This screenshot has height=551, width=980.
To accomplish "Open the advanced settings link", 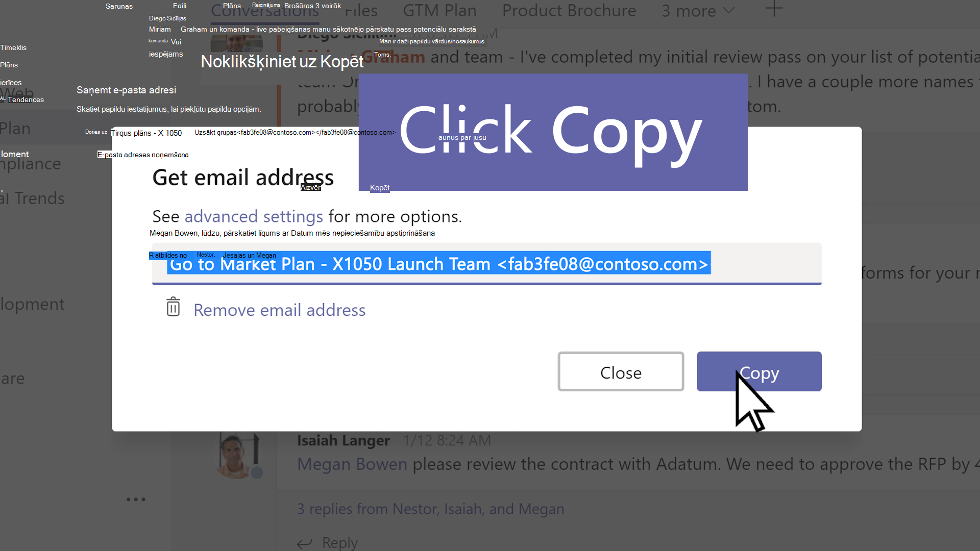I will [254, 216].
